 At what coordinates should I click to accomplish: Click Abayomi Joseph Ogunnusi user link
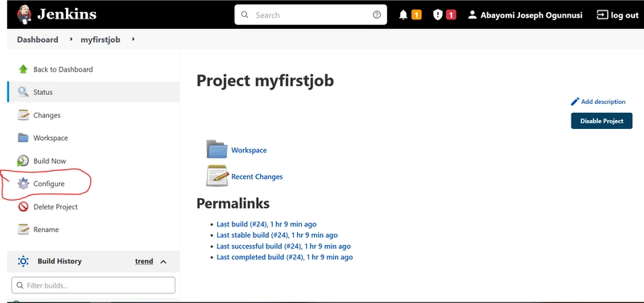[531, 15]
